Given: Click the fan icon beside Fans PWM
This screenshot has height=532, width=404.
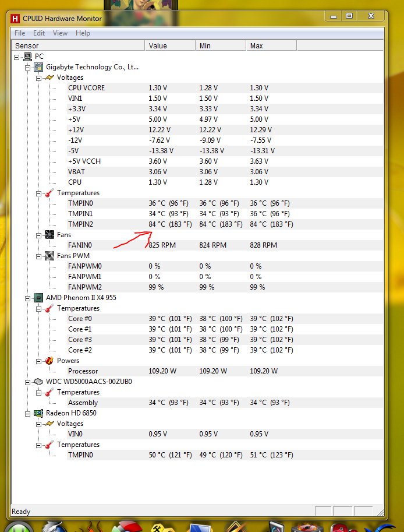Looking at the screenshot, I should pos(49,256).
